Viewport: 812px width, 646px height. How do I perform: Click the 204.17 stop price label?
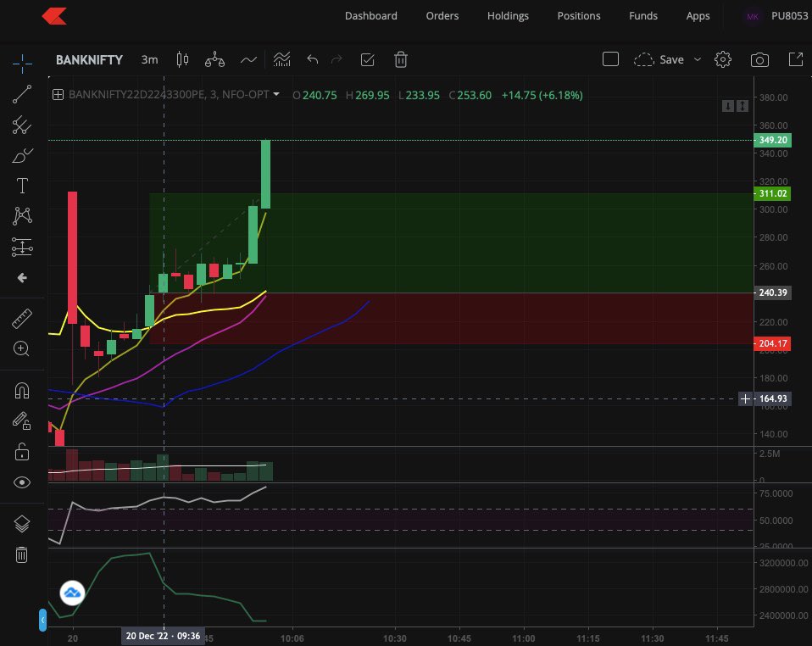(x=773, y=343)
